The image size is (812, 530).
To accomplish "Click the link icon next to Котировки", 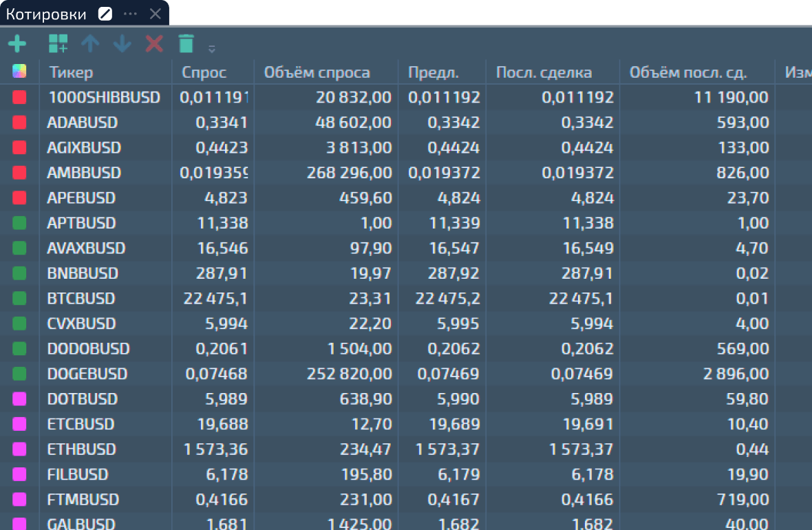I will click(105, 14).
